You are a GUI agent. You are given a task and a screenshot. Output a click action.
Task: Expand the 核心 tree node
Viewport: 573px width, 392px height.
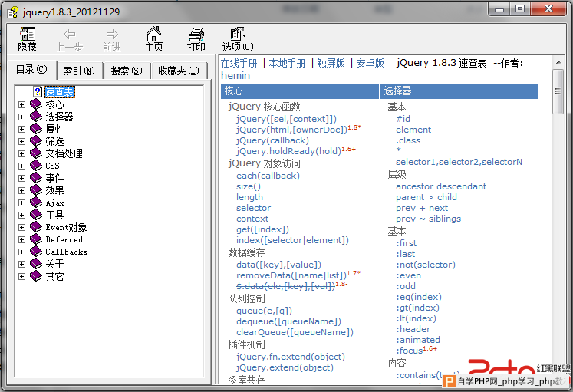click(x=22, y=105)
